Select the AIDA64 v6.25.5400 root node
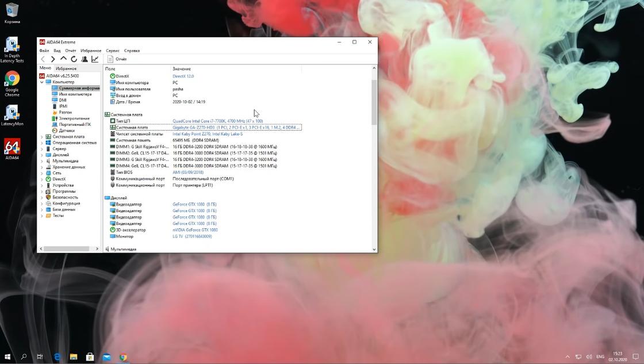 point(59,76)
